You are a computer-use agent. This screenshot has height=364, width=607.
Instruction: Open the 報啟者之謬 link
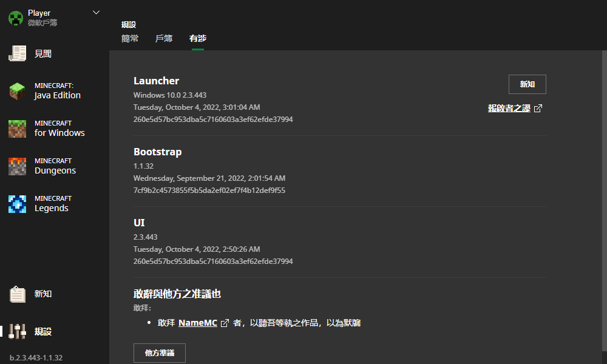(x=509, y=109)
